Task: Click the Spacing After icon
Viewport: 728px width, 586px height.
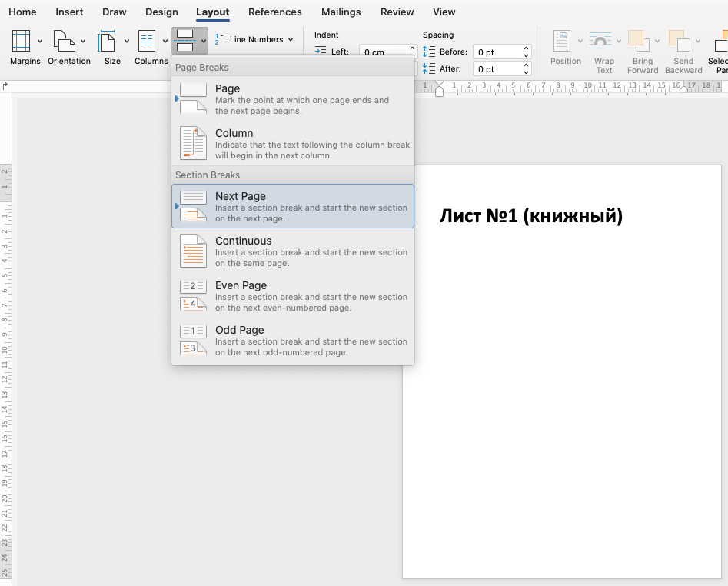Action: 428,68
